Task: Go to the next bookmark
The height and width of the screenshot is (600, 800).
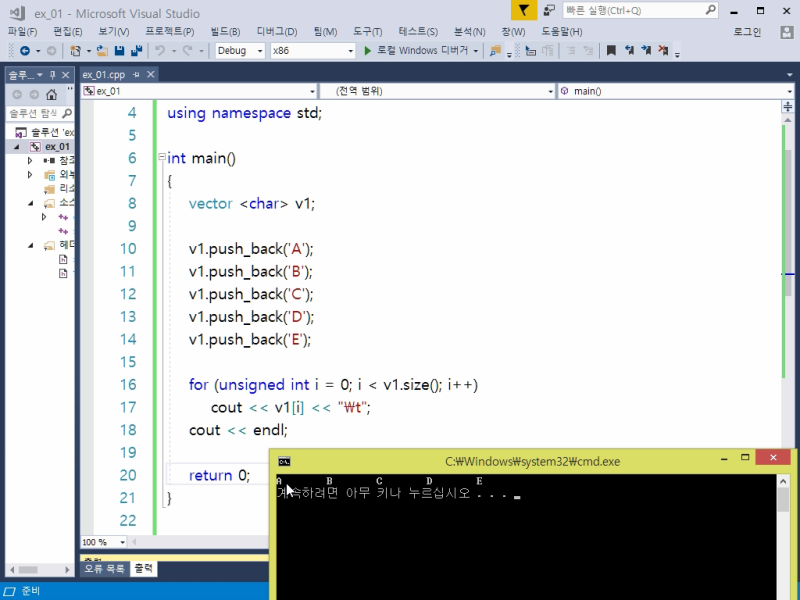Action: coord(646,50)
